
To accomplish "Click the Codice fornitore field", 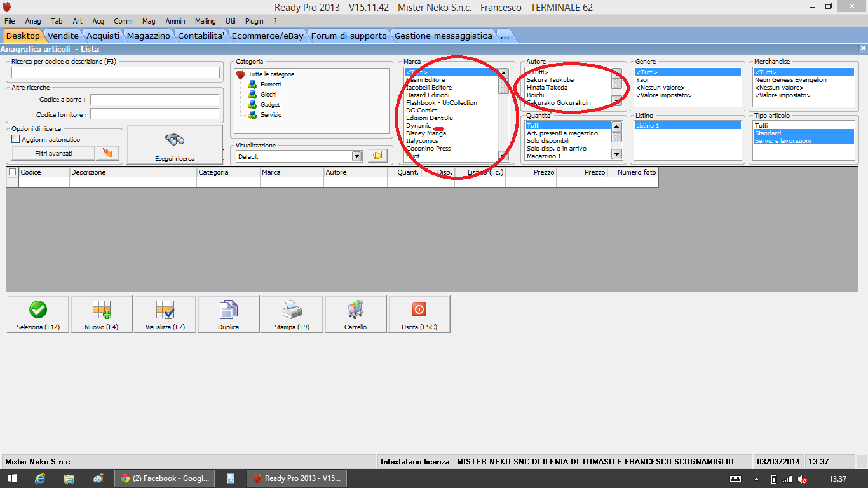I will point(154,114).
